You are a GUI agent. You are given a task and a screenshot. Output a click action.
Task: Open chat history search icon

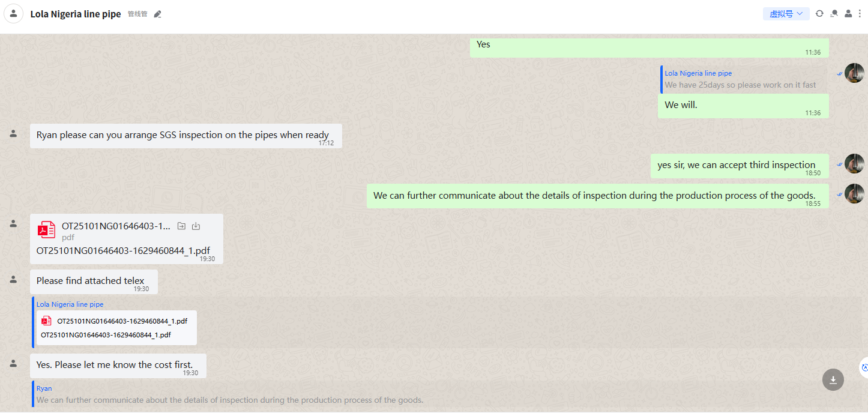point(834,13)
